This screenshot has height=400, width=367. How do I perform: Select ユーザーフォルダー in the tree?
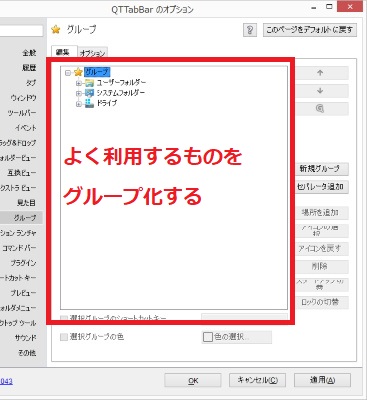pos(121,83)
